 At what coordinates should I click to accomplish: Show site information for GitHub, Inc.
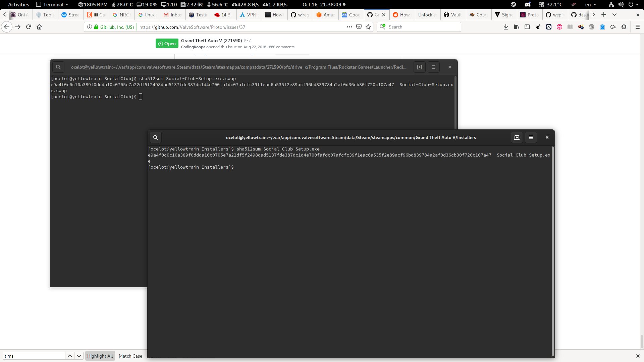(x=90, y=27)
